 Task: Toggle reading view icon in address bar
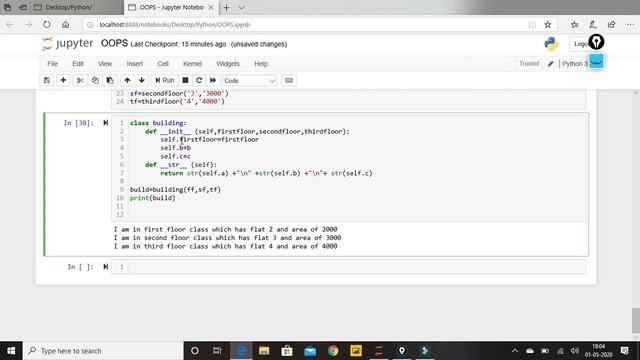[532, 24]
